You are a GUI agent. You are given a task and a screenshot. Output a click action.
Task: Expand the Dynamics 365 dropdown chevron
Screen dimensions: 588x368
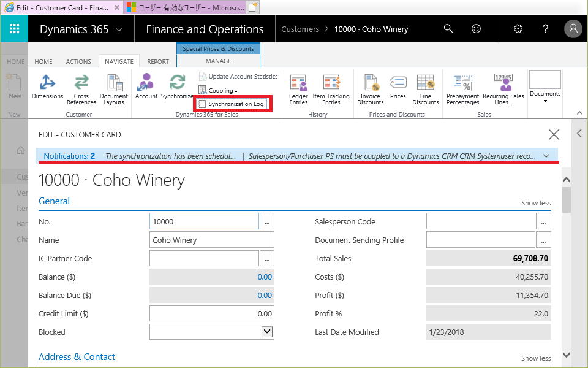click(119, 29)
